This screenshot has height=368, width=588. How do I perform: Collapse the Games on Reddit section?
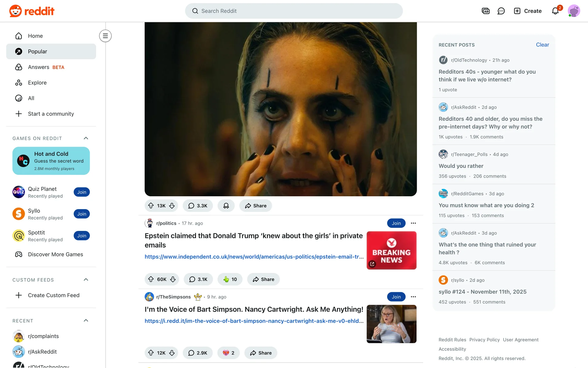coord(86,138)
